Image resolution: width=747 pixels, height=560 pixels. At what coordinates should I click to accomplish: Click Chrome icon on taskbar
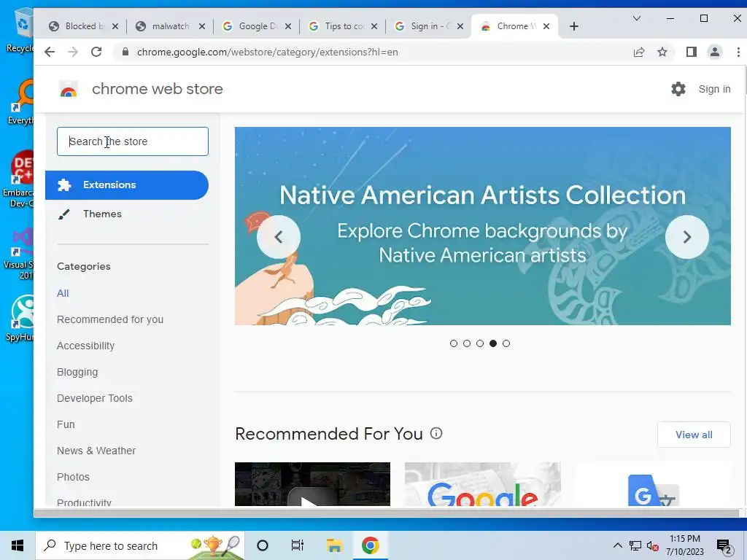pyautogui.click(x=370, y=545)
